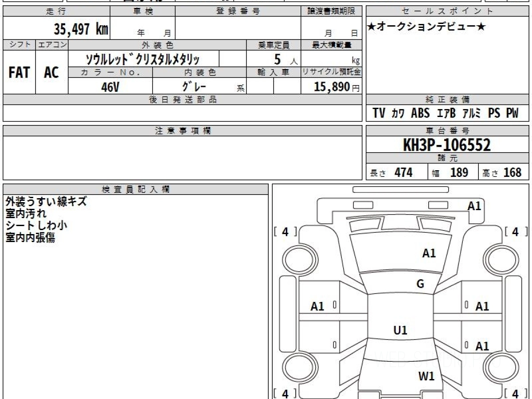Click the 純正装備 header
This screenshot has width=532, height=399.
[448, 100]
